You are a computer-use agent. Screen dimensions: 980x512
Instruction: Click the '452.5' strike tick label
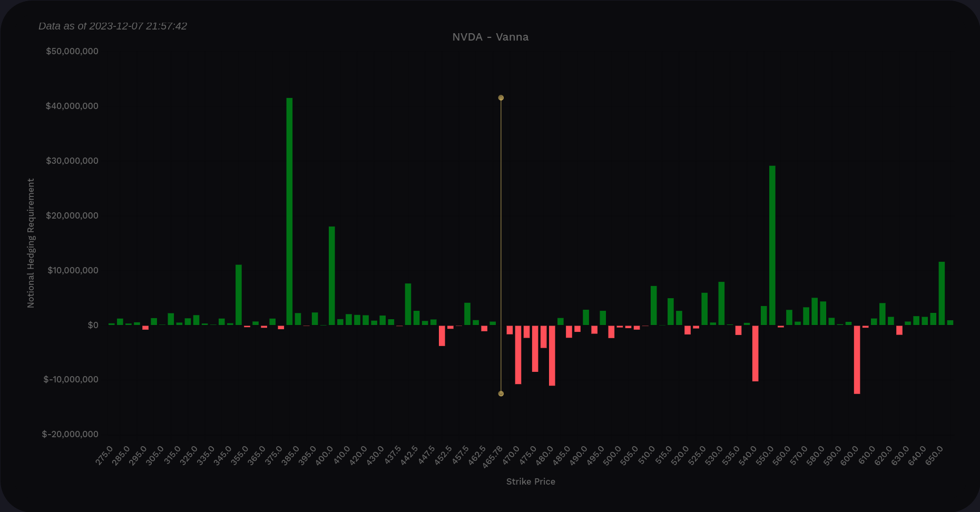(443, 456)
